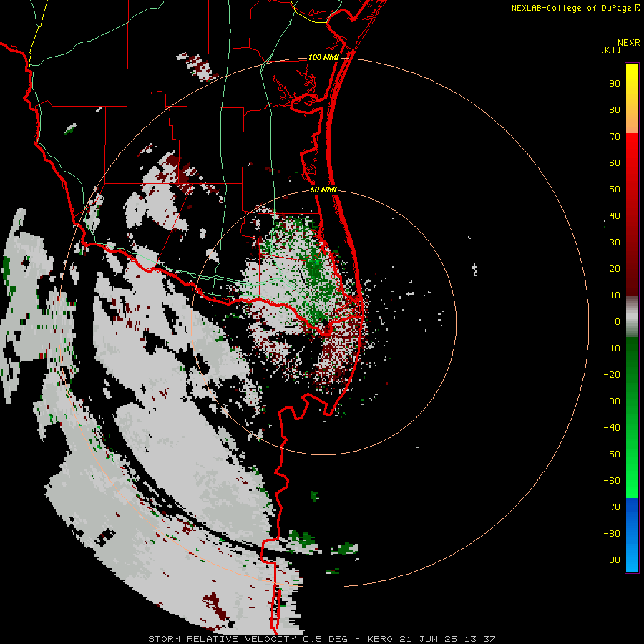The width and height of the screenshot is (644, 644).
Task: Click the 10 value on the velocity scale
Action: click(615, 296)
